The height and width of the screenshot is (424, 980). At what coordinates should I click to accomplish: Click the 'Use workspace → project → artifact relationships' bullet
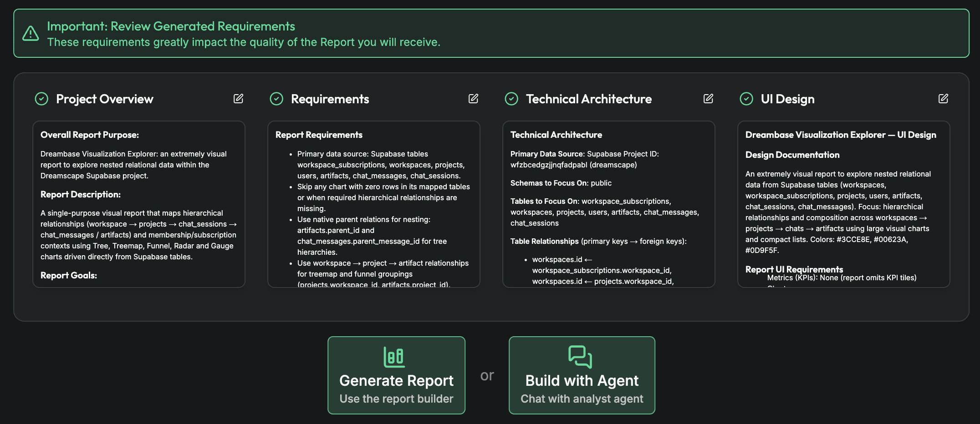coord(383,274)
